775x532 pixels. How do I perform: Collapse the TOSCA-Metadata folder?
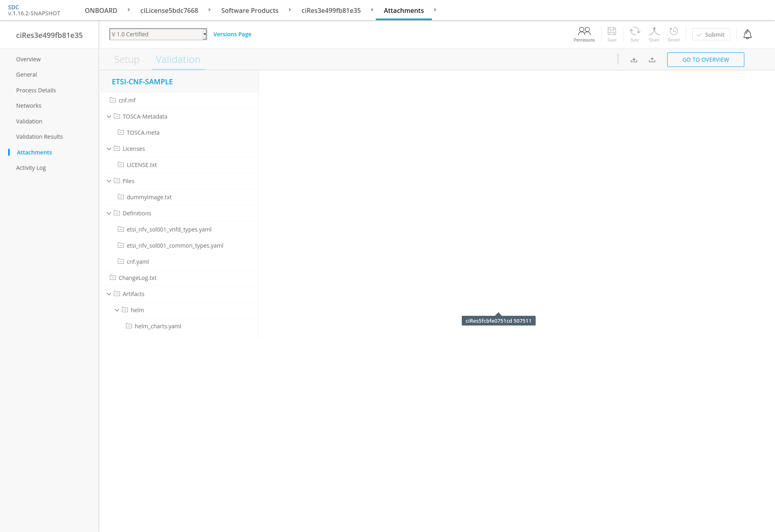coord(109,117)
